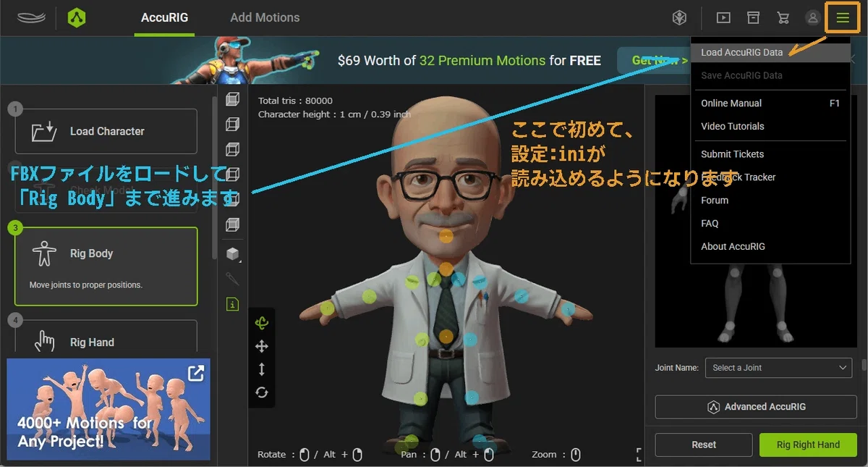Click the Character height readout text
This screenshot has height=467, width=868.
[334, 114]
